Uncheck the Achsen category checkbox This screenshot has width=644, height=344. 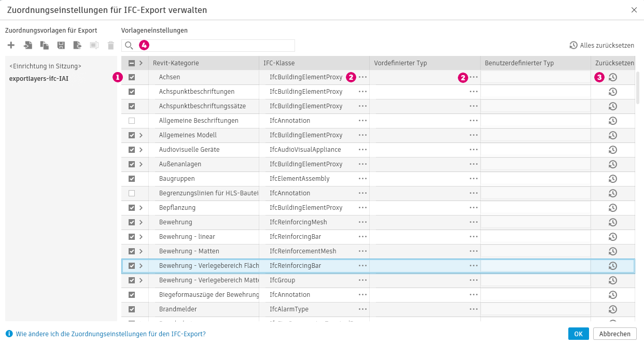tap(132, 77)
